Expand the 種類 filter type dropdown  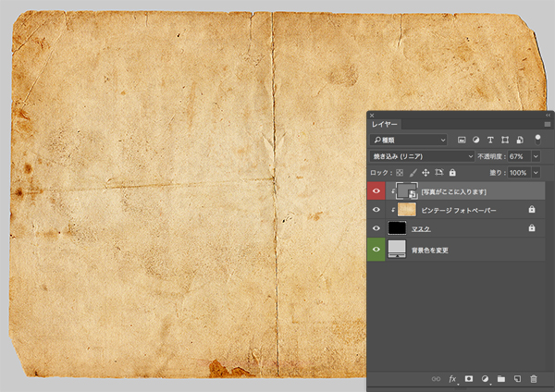(408, 140)
